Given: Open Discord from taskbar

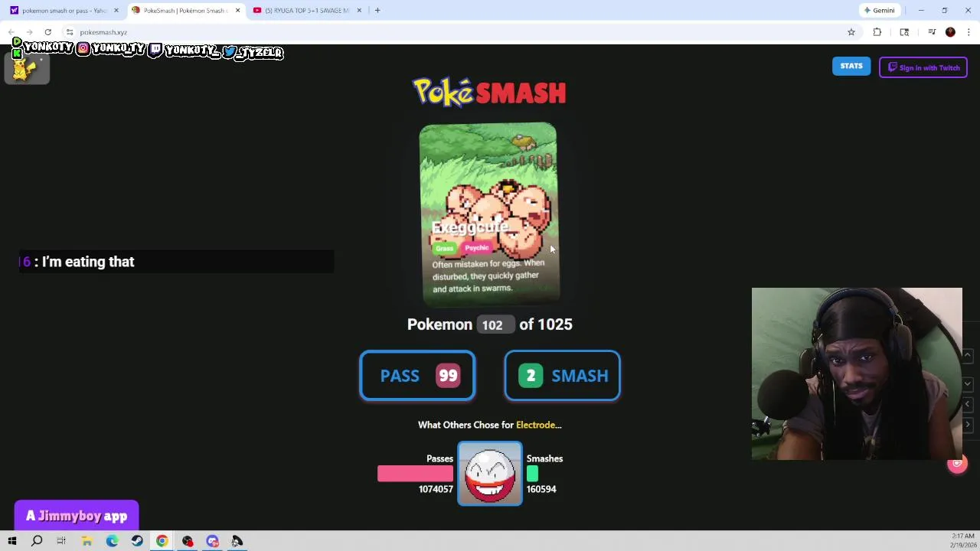Looking at the screenshot, I should coord(212,541).
